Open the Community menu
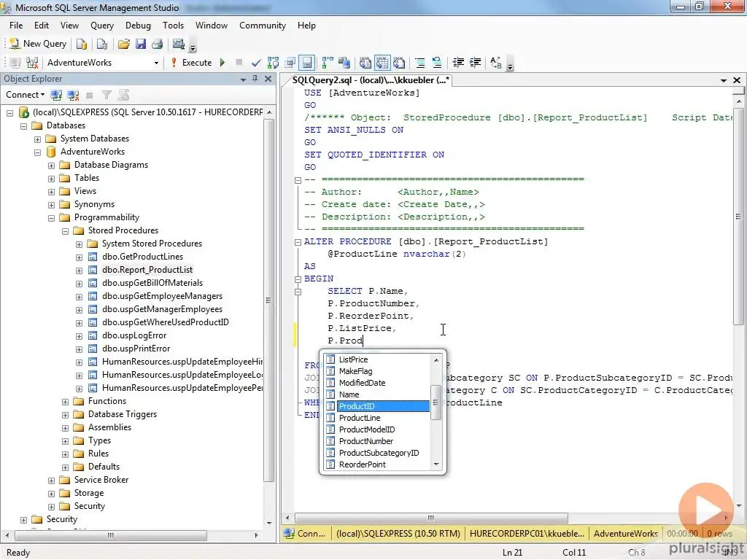747x560 pixels. (x=263, y=26)
